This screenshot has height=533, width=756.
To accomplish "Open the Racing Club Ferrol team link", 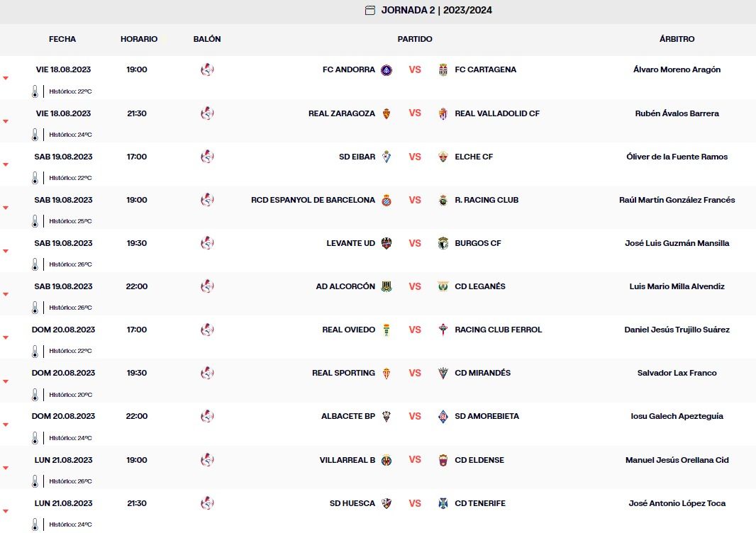I will click(498, 330).
